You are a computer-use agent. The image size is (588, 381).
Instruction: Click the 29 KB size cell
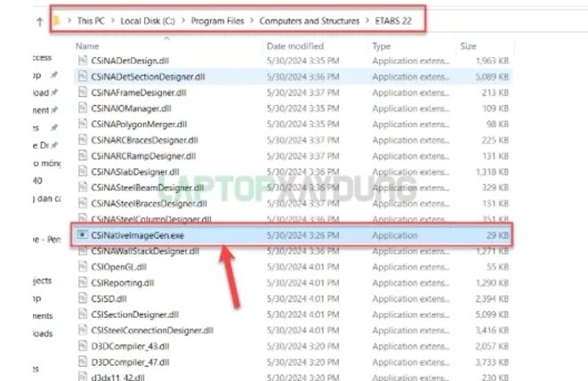click(x=497, y=235)
